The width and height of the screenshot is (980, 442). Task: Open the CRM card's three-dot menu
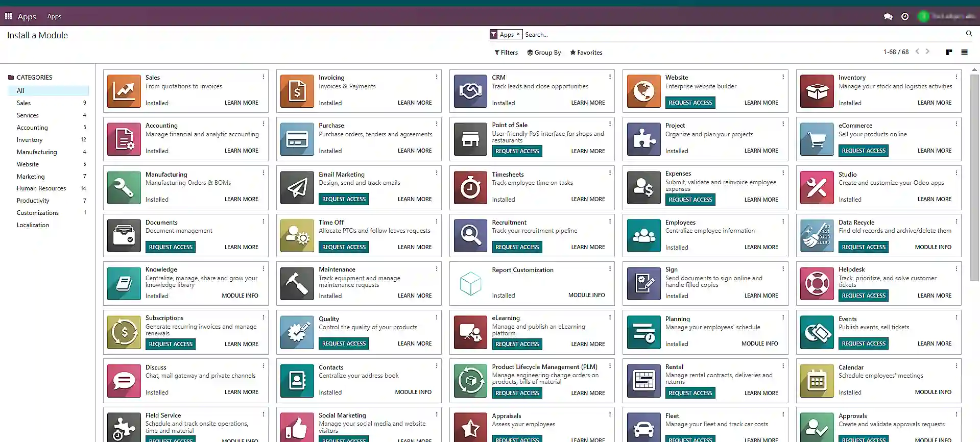tap(610, 77)
